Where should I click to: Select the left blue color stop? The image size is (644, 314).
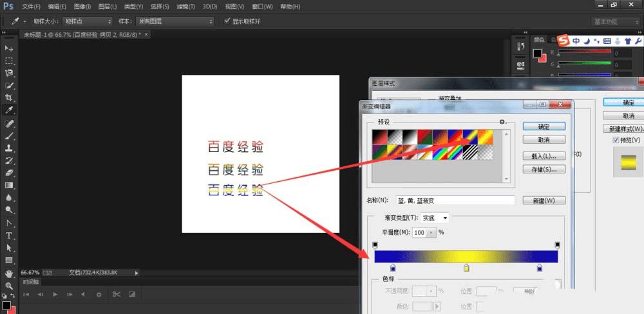(393, 268)
